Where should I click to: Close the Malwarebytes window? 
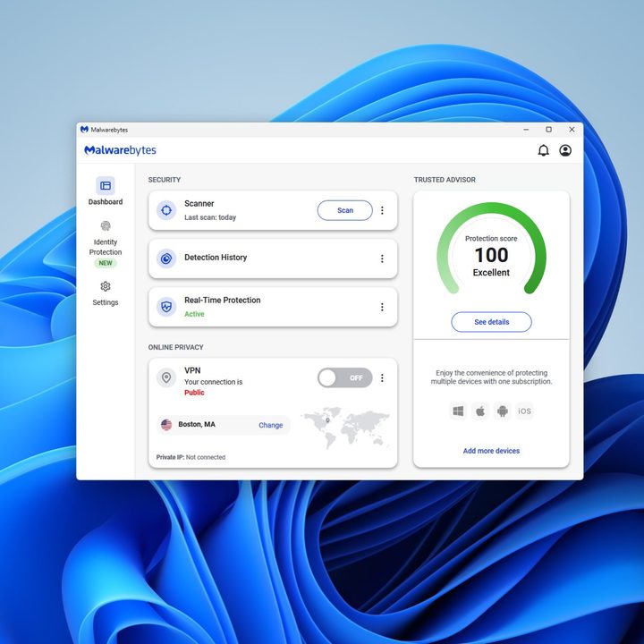tap(572, 130)
